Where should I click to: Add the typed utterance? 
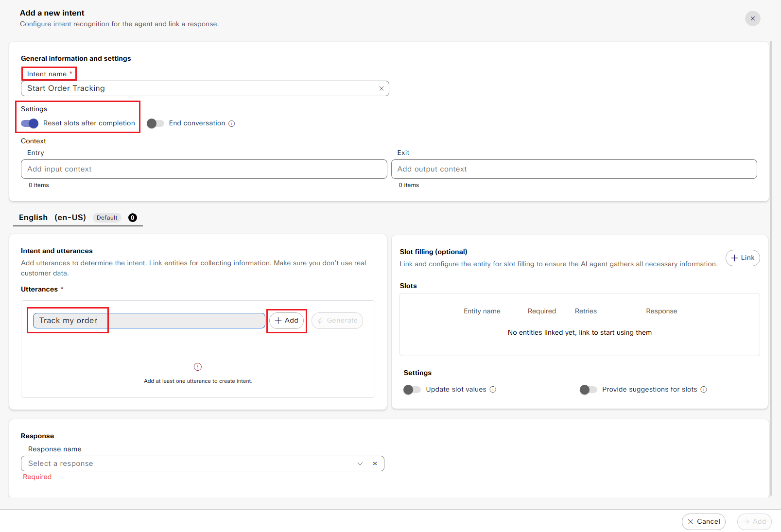pos(287,321)
